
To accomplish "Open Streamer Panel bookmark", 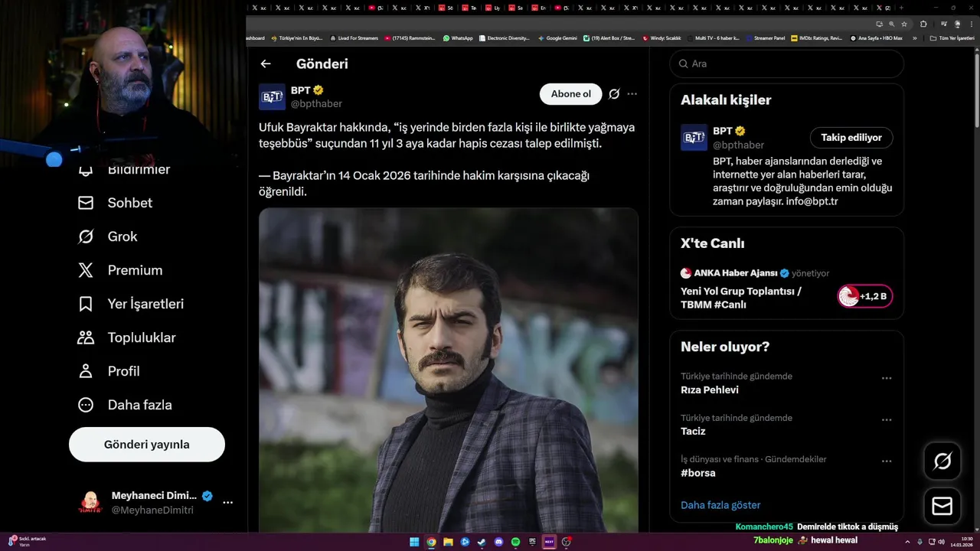I will tap(765, 37).
